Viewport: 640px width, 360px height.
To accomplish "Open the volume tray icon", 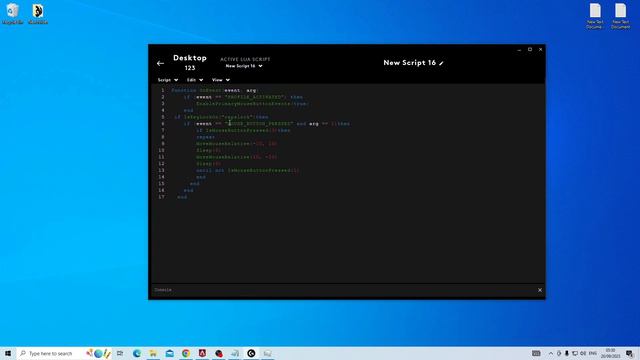I will 583,353.
